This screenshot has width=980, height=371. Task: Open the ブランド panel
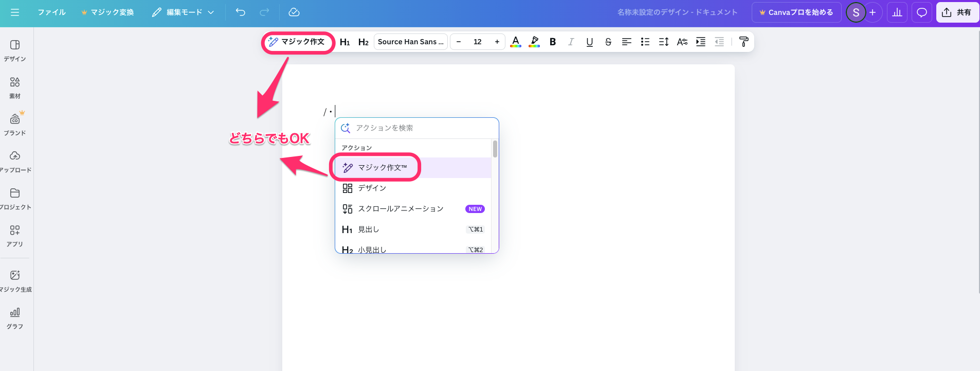coord(15,125)
